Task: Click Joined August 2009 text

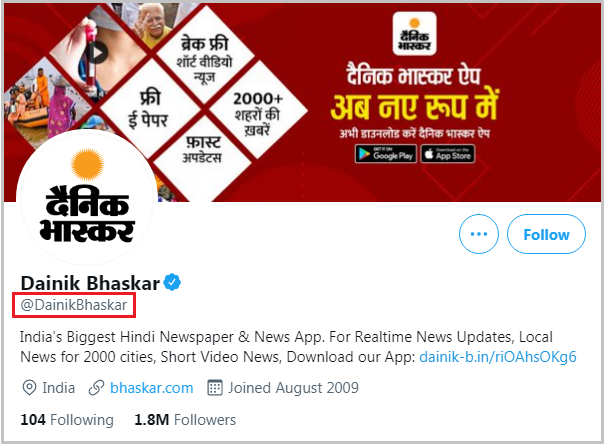Action: point(293,388)
